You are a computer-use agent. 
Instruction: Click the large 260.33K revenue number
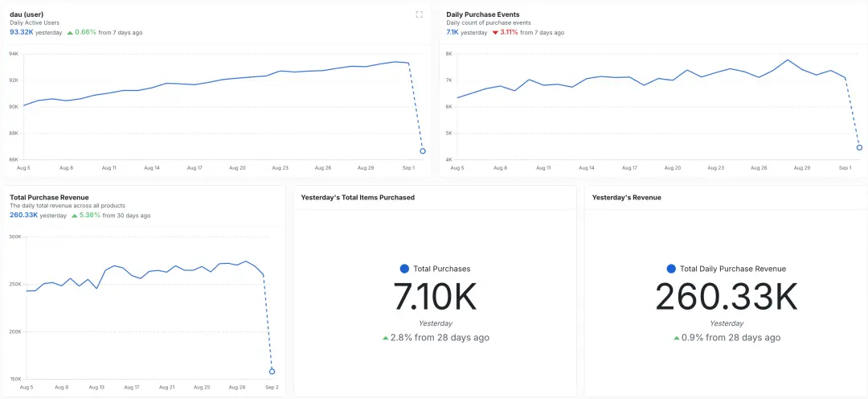click(x=727, y=297)
